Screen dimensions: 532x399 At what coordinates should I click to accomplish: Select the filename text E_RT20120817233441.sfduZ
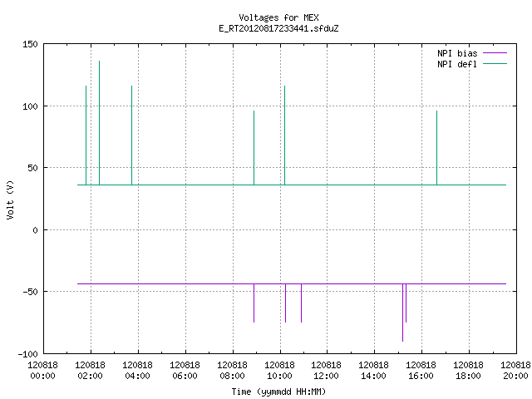click(278, 28)
